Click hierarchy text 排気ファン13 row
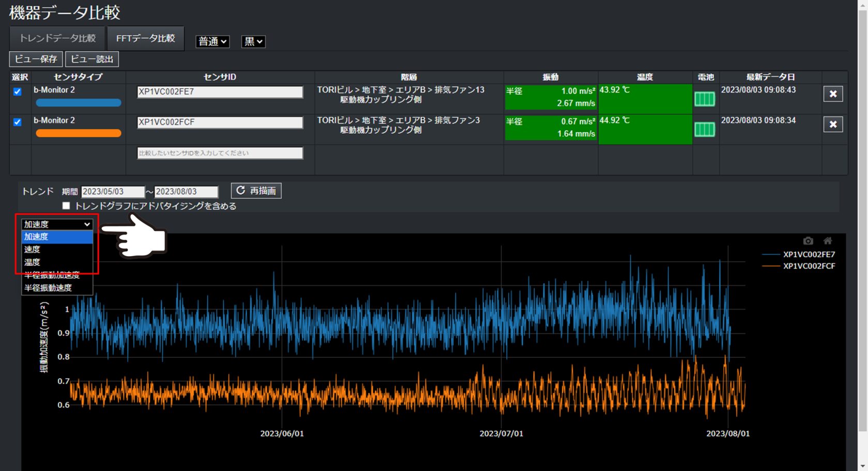This screenshot has height=471, width=868. click(401, 95)
